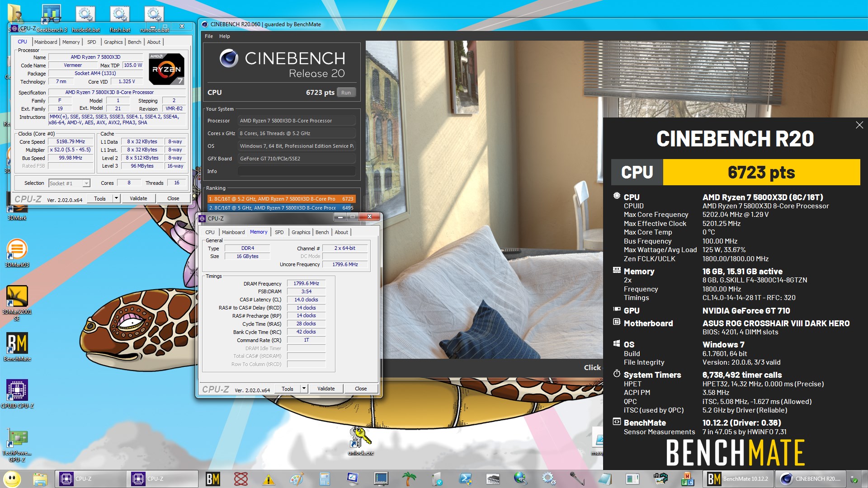Switch to the BenchMate 10.12.2 taskbar window
Viewport: 868px width, 488px height.
[x=738, y=479]
